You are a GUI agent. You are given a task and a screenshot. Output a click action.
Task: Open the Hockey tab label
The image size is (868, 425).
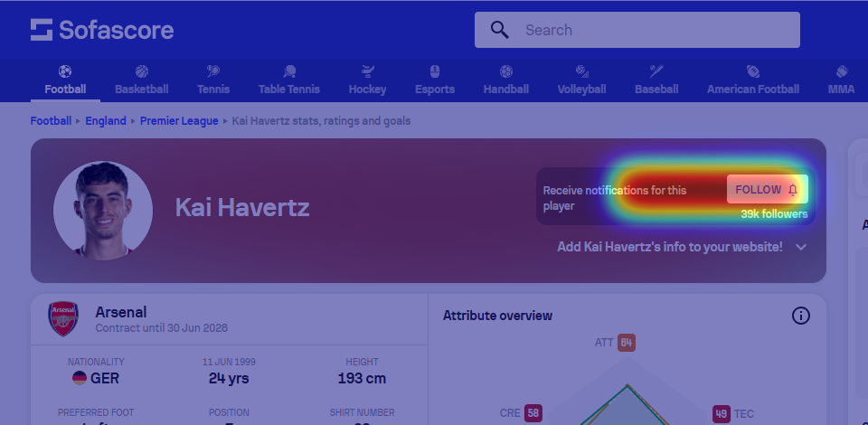368,90
